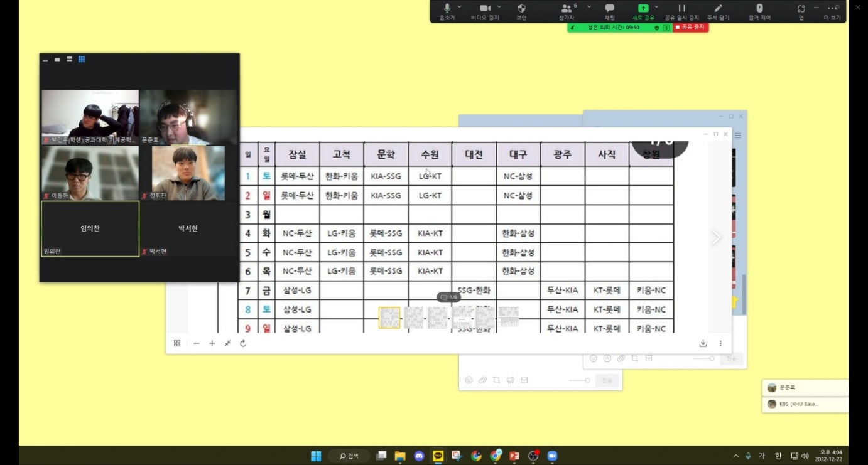Click the shield icon in green share bar
This screenshot has height=465, width=868.
point(657,28)
